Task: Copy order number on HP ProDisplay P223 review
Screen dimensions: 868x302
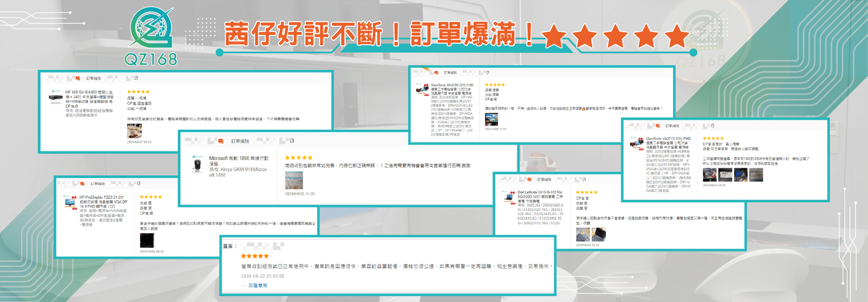Action: click(x=139, y=184)
